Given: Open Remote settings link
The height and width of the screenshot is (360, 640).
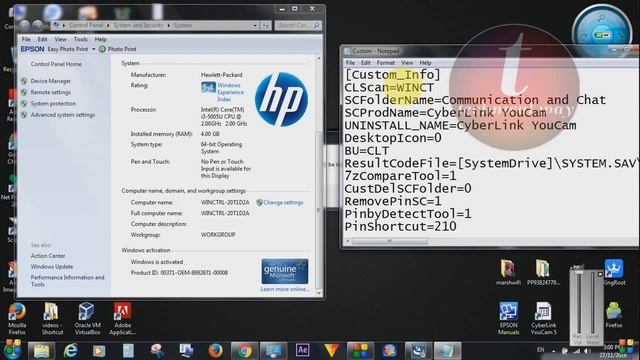Looking at the screenshot, I should (51, 92).
